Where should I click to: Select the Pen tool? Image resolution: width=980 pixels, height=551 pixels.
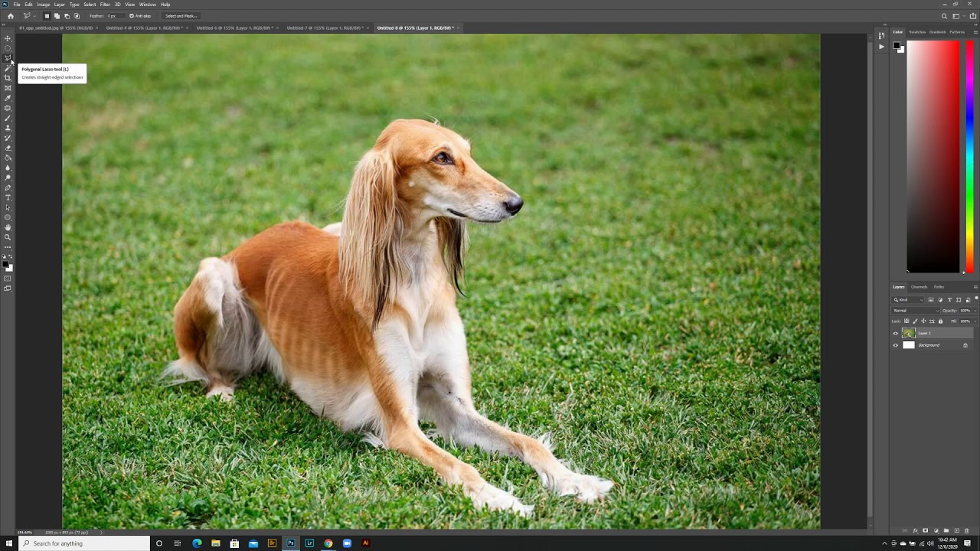[8, 187]
